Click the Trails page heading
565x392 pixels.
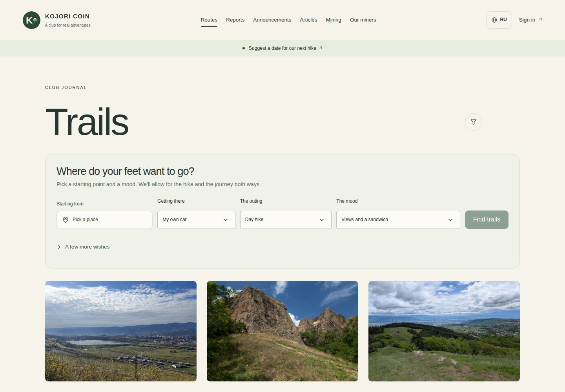(87, 122)
